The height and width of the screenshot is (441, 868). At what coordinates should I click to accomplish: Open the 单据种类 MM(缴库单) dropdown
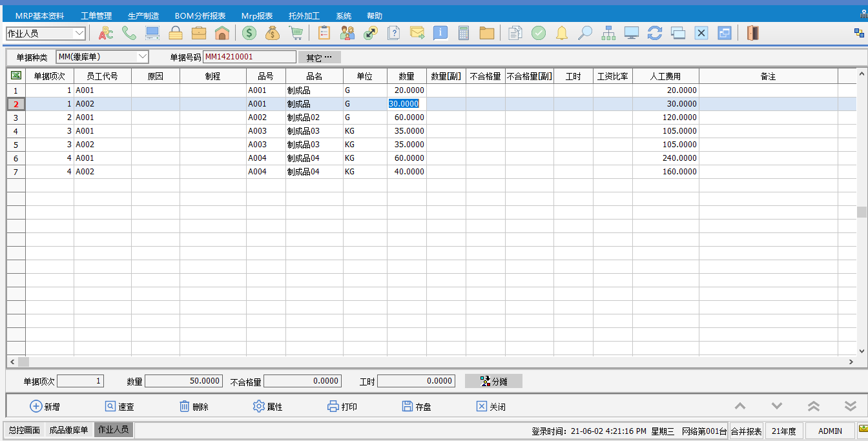[143, 57]
